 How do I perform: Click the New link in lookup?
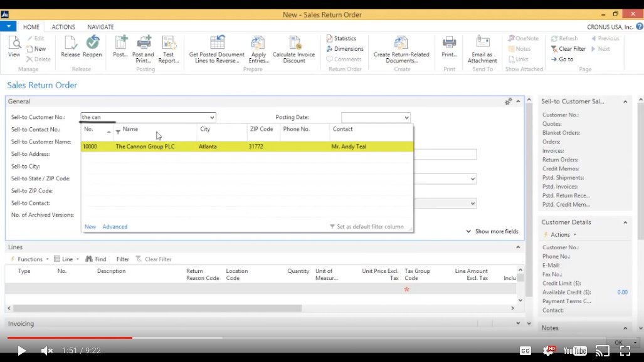90,227
